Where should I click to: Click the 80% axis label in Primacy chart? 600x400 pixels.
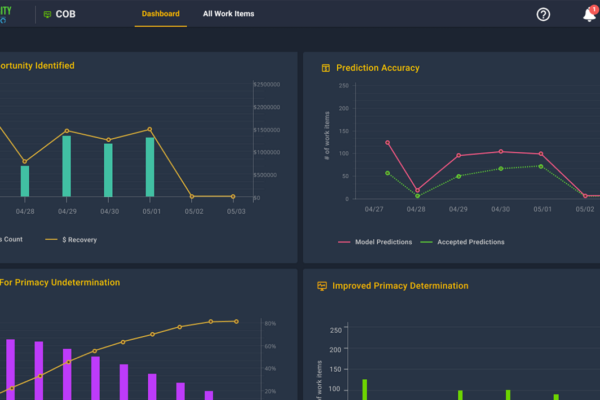point(270,323)
